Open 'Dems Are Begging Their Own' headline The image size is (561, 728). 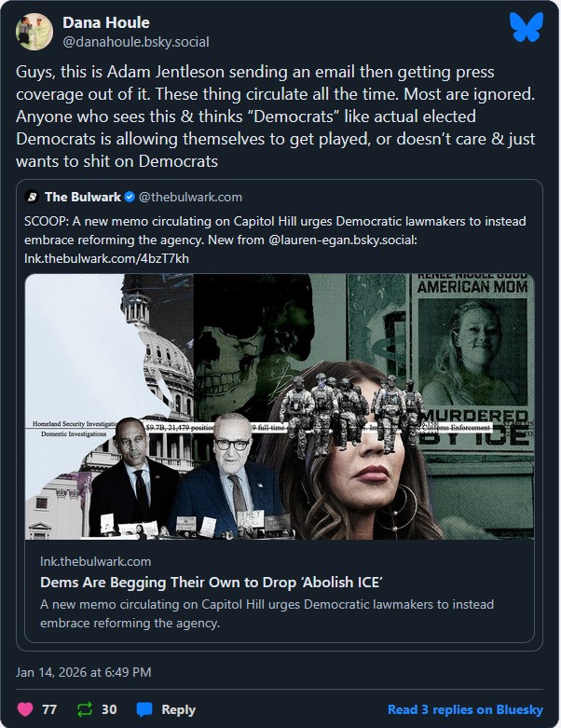tap(212, 583)
